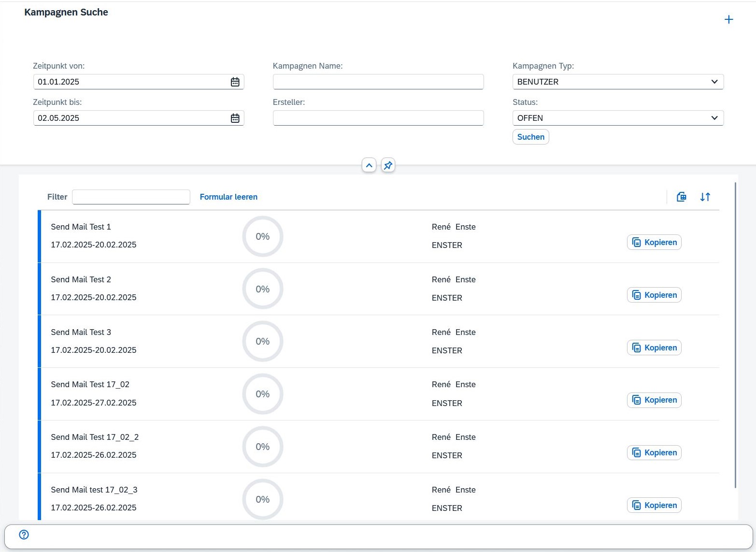Click progress circle of Send Mail Test 3

point(262,341)
